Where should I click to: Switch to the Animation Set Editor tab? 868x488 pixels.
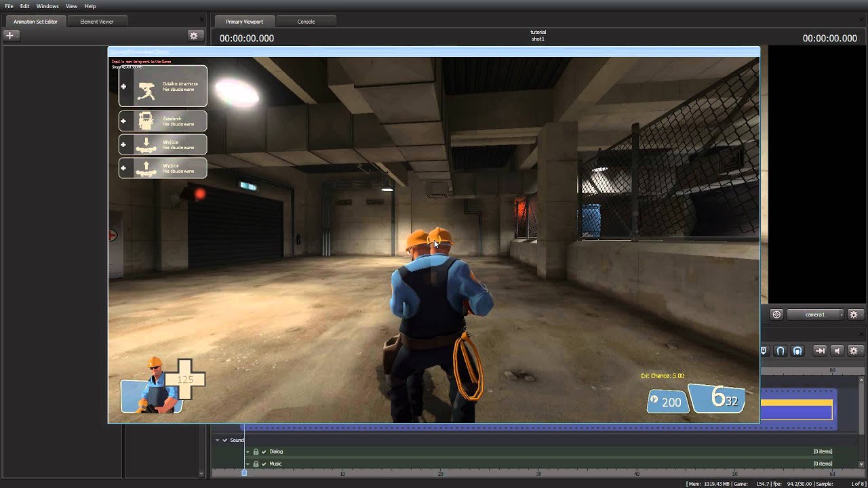pos(36,22)
